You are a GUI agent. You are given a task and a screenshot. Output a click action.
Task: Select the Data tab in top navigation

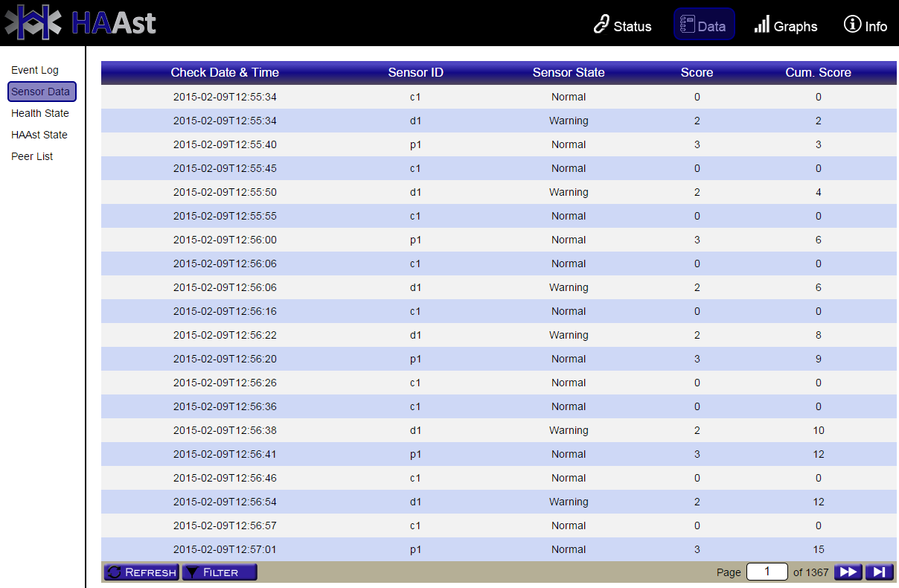click(x=704, y=25)
